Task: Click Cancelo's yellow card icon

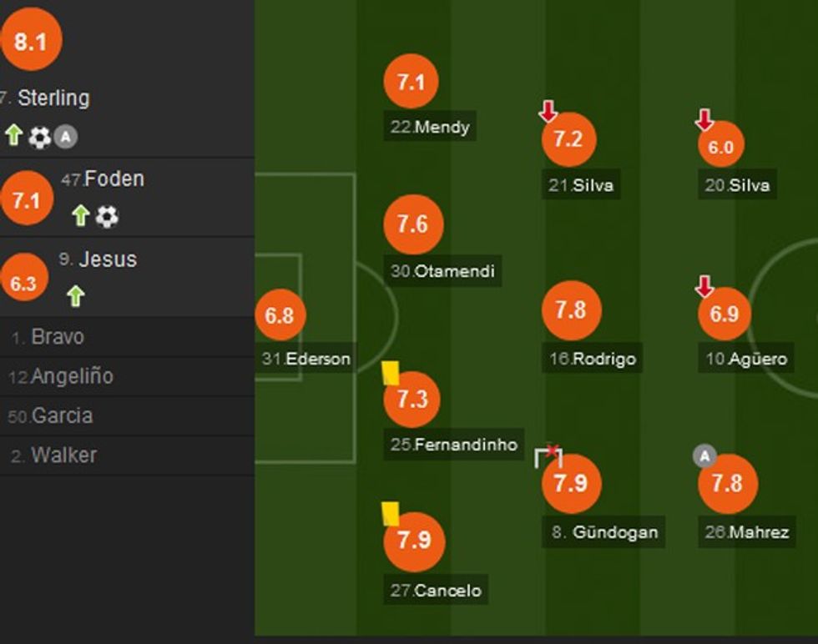Action: [390, 513]
